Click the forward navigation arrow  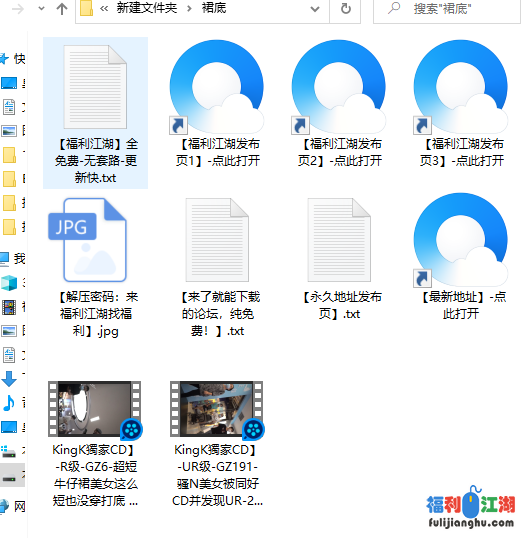[18, 9]
